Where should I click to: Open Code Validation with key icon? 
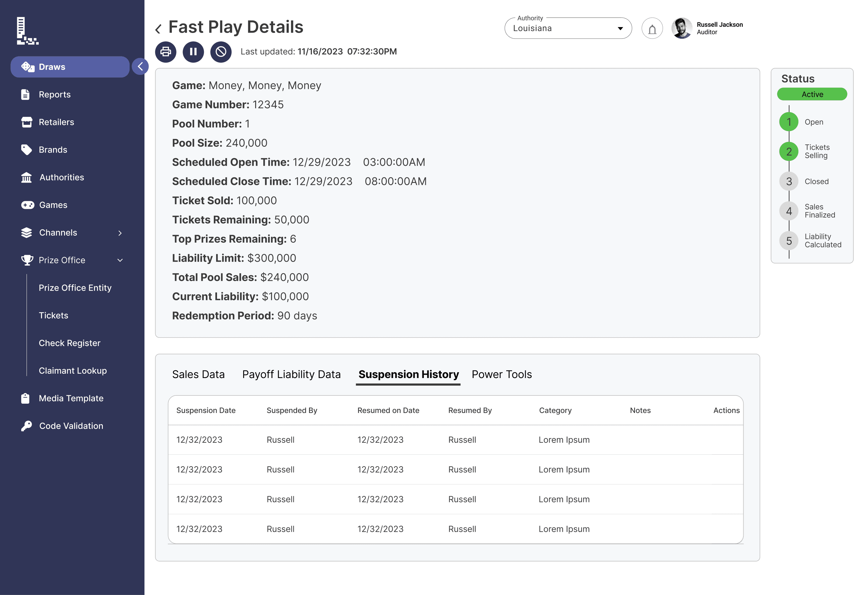(x=70, y=426)
